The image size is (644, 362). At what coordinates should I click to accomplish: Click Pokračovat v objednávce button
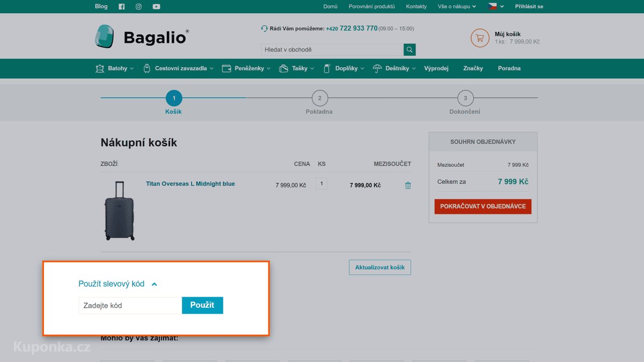click(x=483, y=206)
